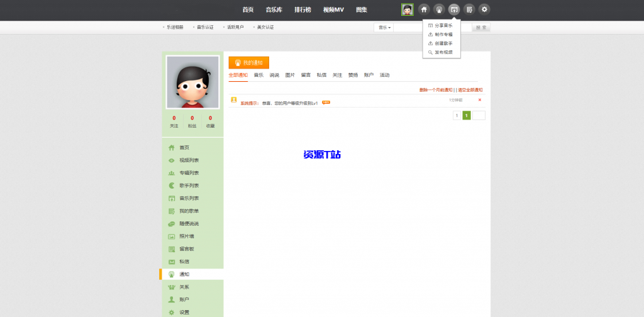Click the 搜索 search button

click(x=481, y=28)
